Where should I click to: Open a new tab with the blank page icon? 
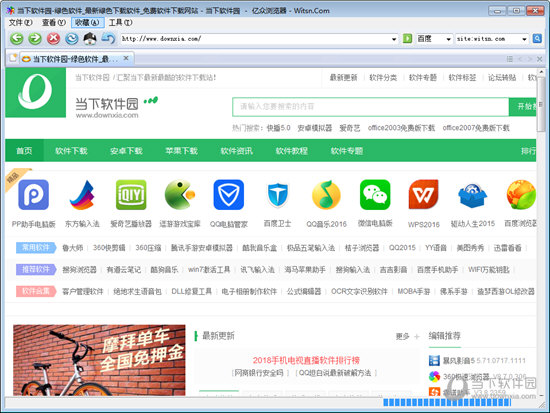coord(13,59)
